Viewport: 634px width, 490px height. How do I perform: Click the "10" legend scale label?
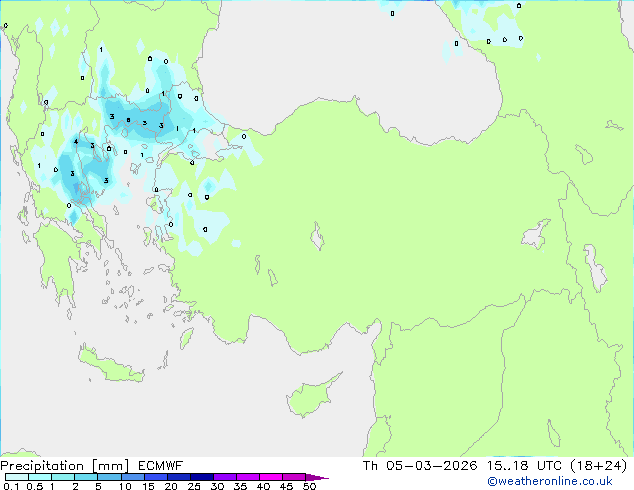coord(125,486)
